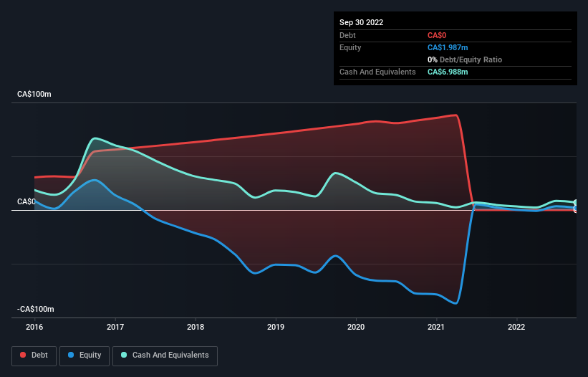This screenshot has height=377, width=588.
Task: Click the Debt peak point in 2021
Action: pyautogui.click(x=456, y=115)
